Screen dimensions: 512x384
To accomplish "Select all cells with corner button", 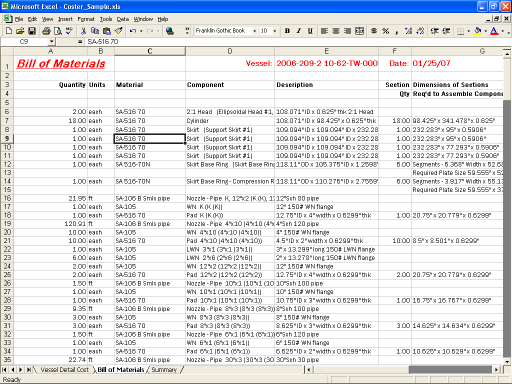I will pyautogui.click(x=7, y=51).
